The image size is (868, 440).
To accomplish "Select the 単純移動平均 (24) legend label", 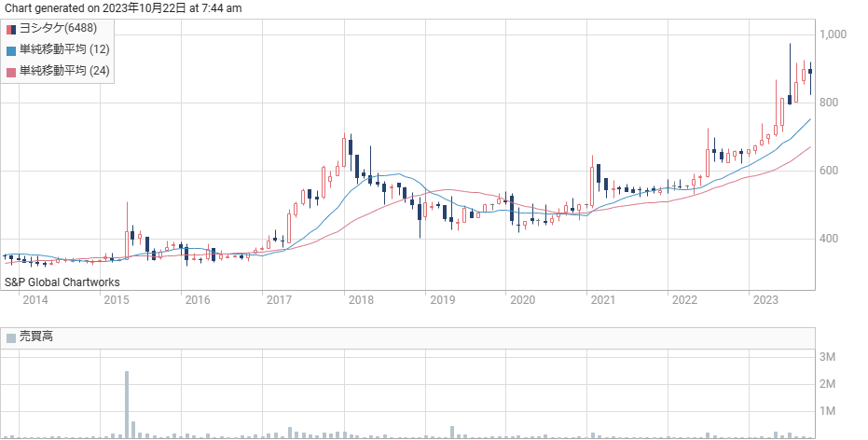I will tap(64, 72).
